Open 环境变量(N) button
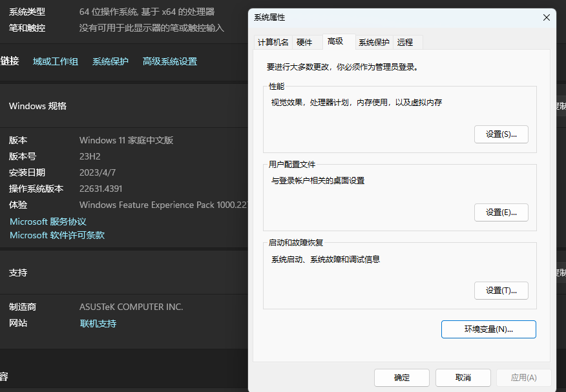566x392 pixels. click(488, 329)
